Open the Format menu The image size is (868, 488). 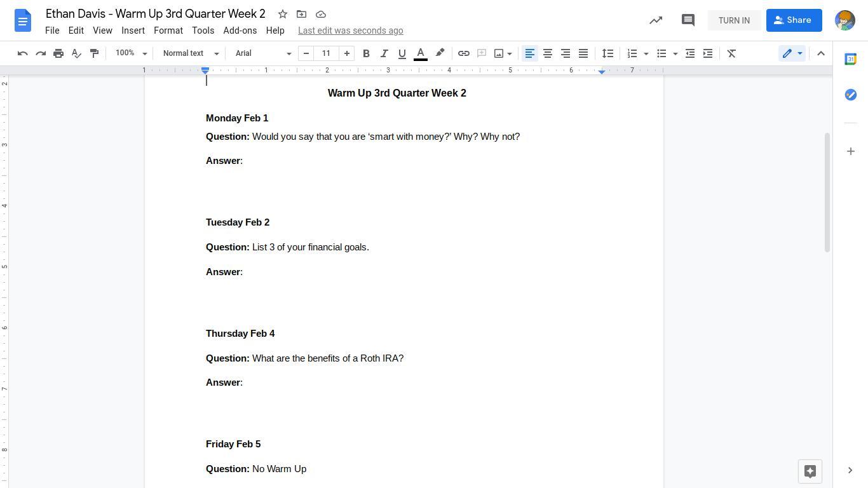[168, 30]
